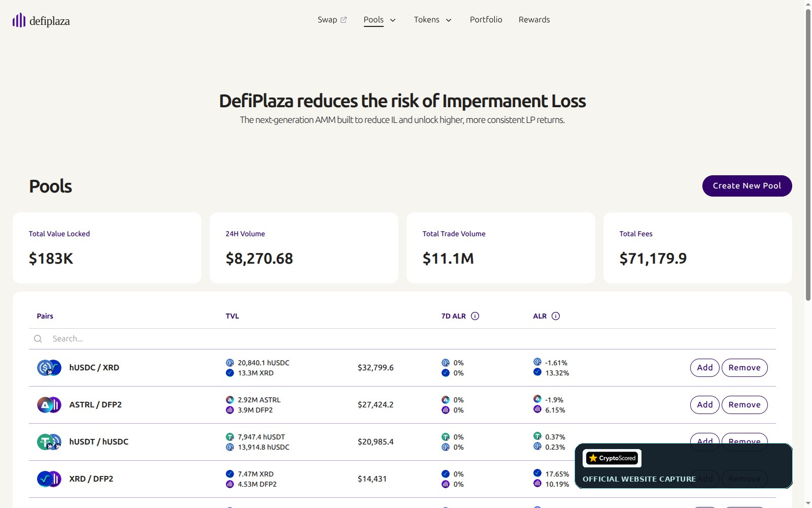
Task: Go to the Portfolio page
Action: [486, 20]
